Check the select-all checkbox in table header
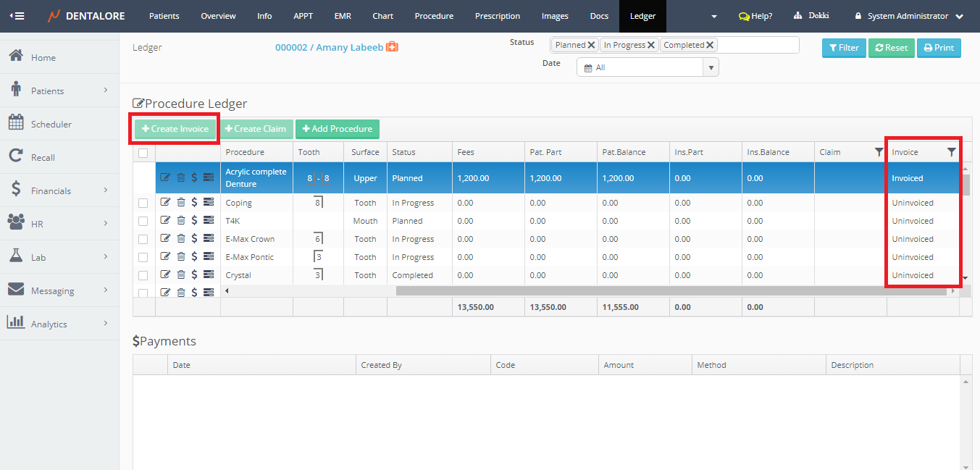This screenshot has height=470, width=980. pos(143,153)
